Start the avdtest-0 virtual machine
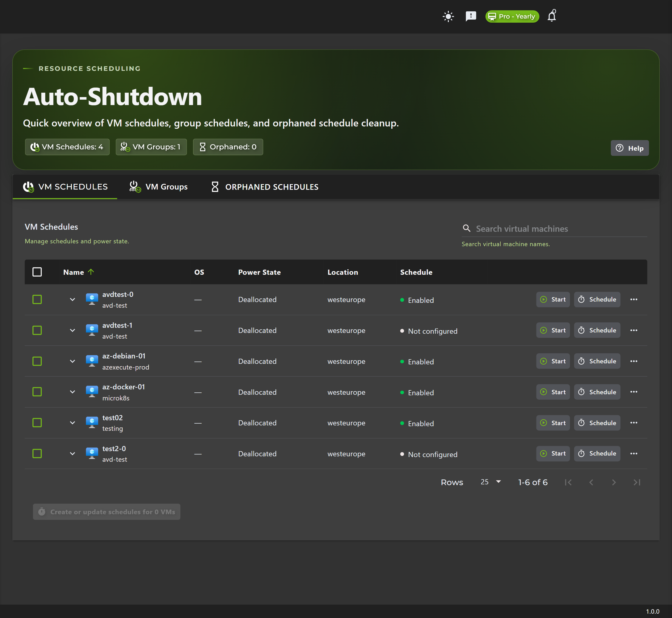672x618 pixels. (553, 299)
